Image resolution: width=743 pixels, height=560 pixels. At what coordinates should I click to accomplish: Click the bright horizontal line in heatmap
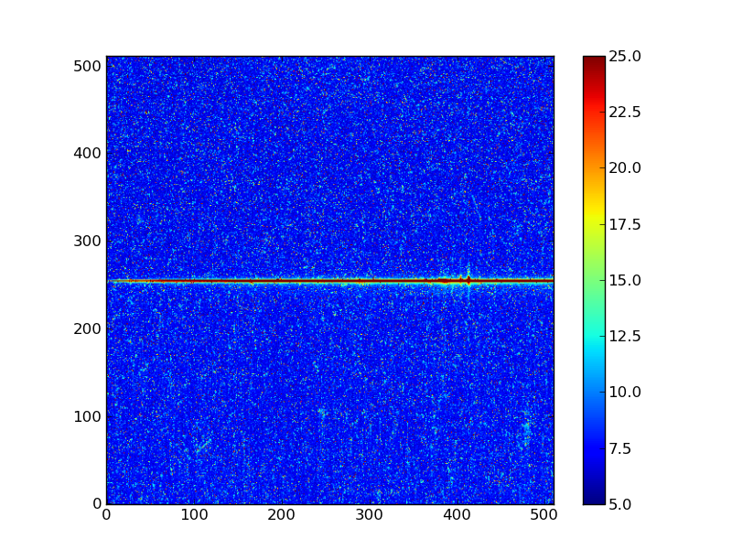click(x=330, y=281)
